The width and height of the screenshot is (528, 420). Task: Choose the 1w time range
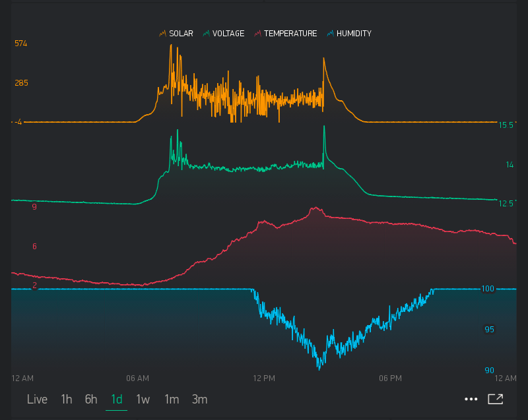pyautogui.click(x=143, y=399)
